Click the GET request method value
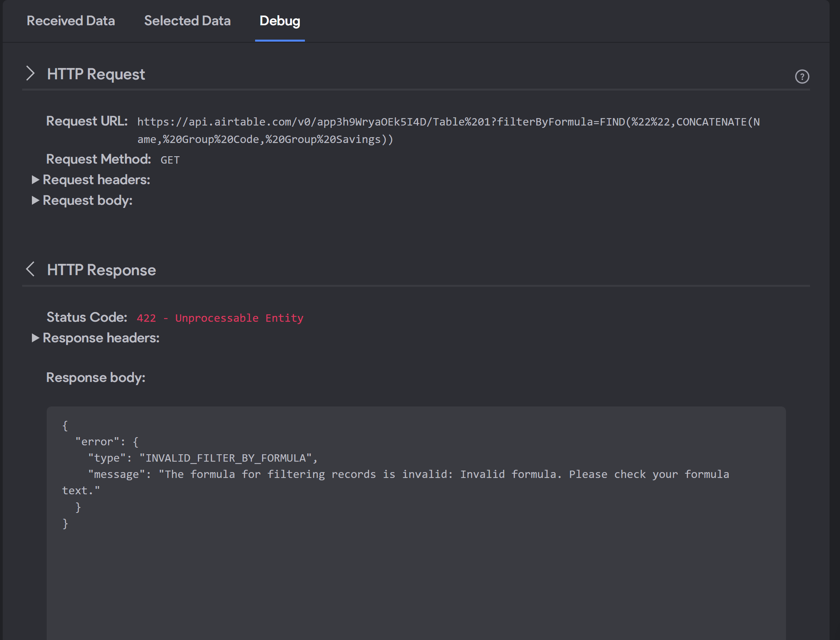This screenshot has width=840, height=640. point(170,160)
